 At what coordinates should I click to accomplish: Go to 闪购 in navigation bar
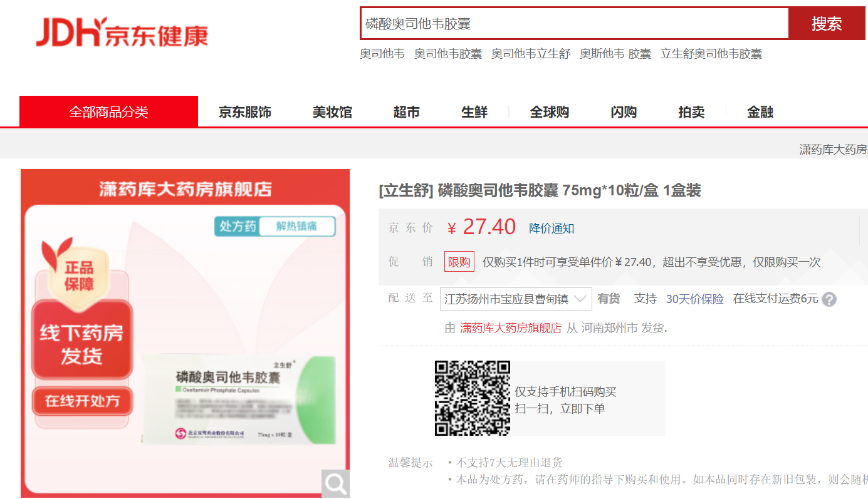pyautogui.click(x=624, y=112)
